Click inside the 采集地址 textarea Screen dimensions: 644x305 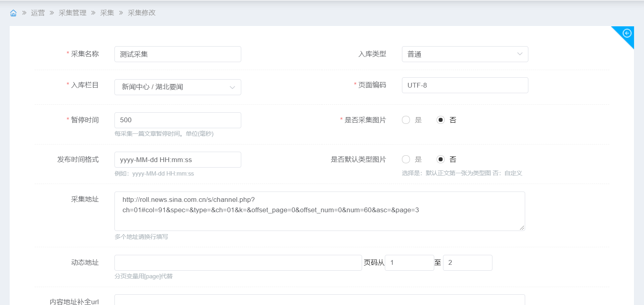(x=319, y=219)
